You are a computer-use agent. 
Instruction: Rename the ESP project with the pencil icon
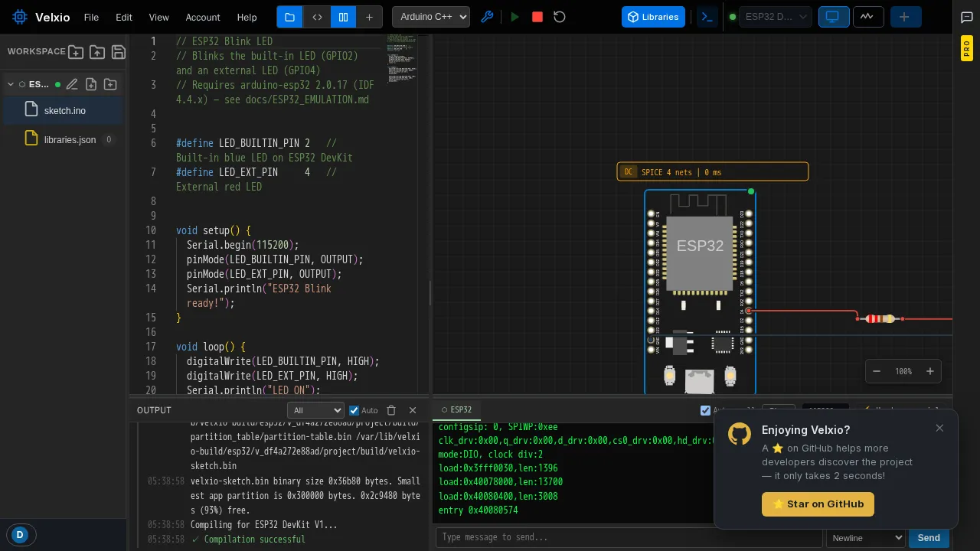point(72,84)
